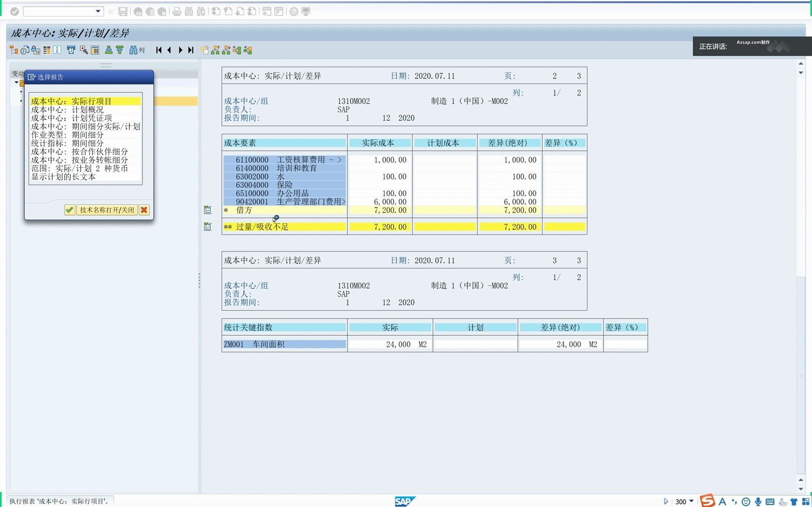This screenshot has height=507, width=812.
Task: Go to last page arrow
Action: click(x=191, y=50)
